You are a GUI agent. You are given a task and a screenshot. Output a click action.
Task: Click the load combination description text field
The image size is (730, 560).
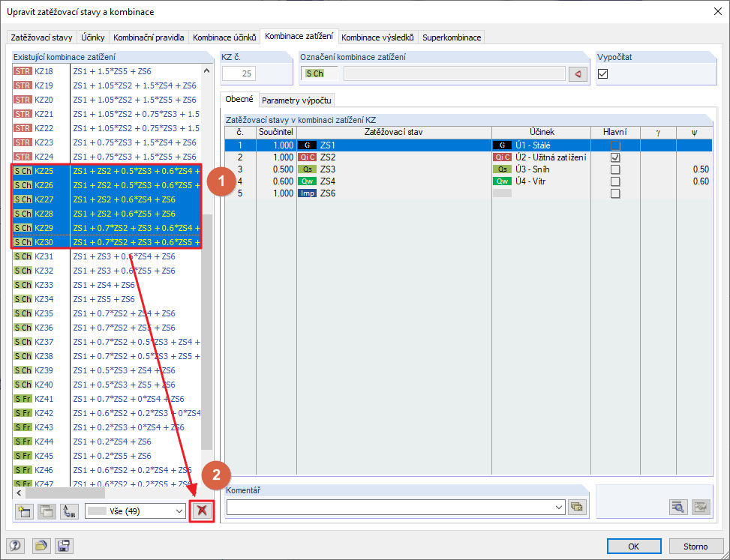455,73
